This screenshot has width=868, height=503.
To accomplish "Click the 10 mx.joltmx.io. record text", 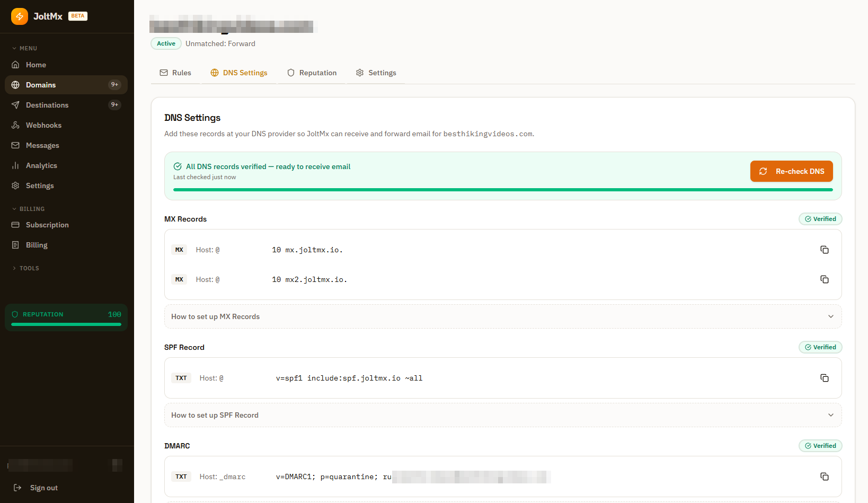I will point(307,250).
